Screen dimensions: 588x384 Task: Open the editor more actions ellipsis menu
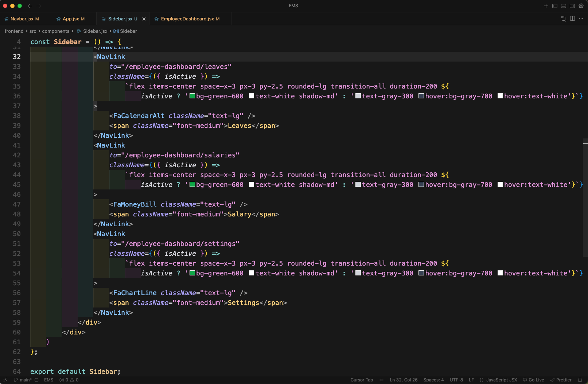(581, 19)
